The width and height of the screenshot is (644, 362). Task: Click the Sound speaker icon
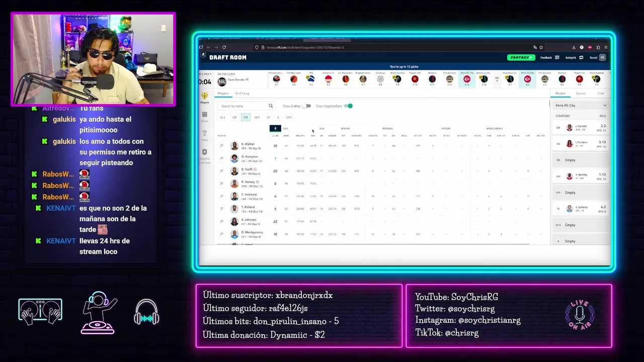click(602, 57)
